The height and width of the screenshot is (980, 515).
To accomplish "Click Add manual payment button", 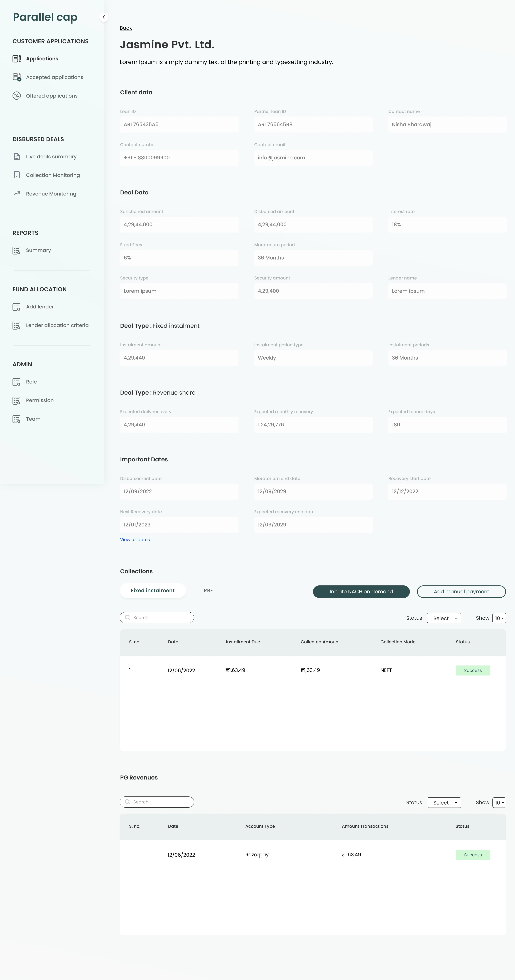I will coord(461,592).
